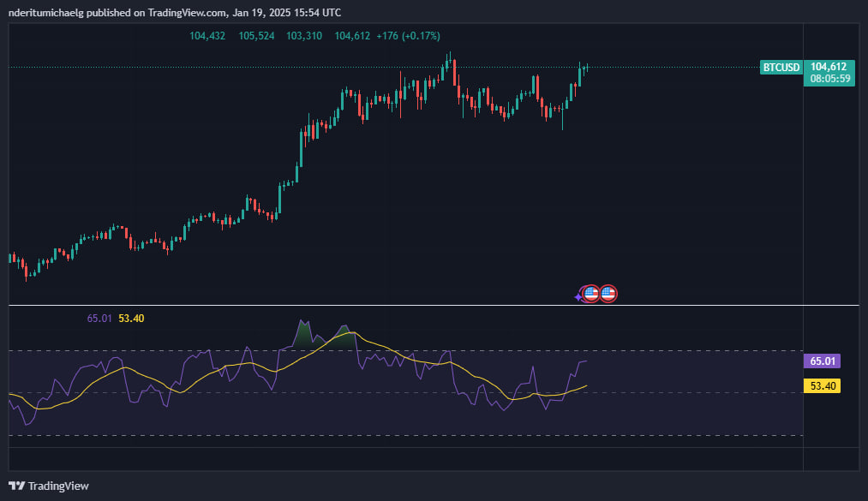
Task: Click the yellow 53.40 axis label
Action: tap(821, 386)
